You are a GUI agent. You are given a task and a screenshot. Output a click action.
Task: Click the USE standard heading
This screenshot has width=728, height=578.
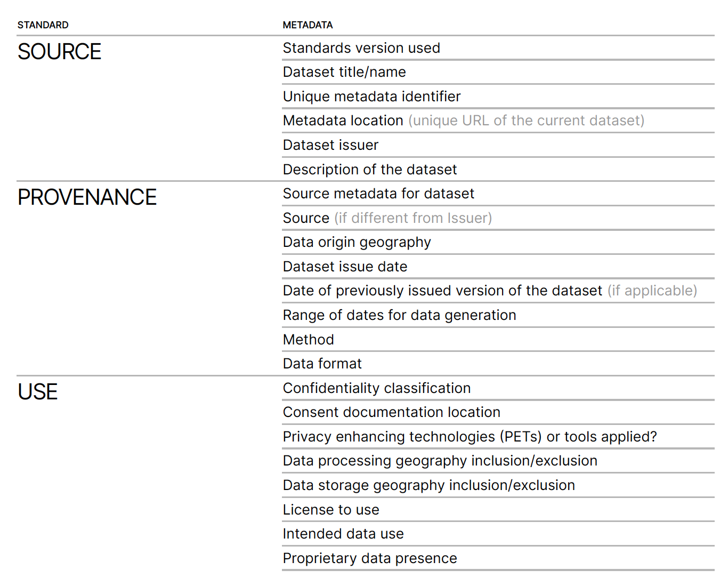(37, 392)
